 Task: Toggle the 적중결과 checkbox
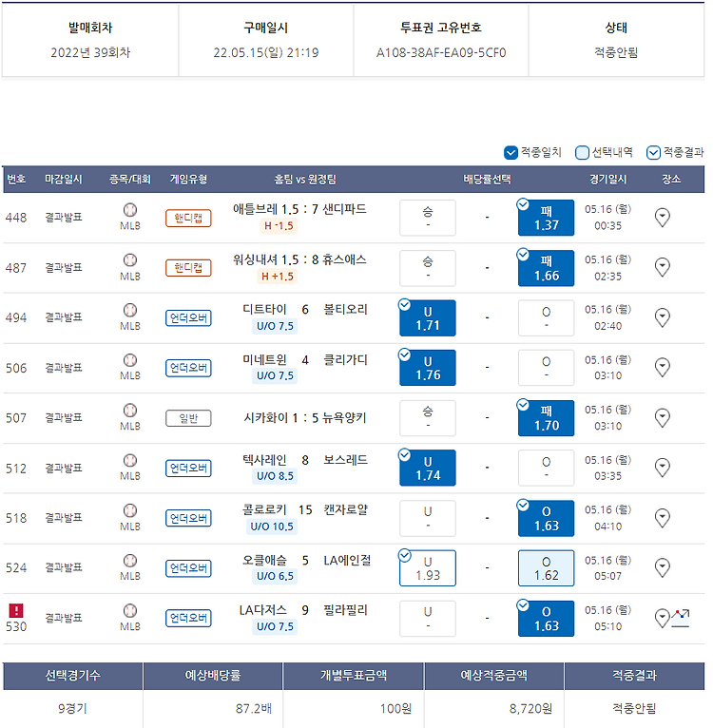[x=653, y=152]
